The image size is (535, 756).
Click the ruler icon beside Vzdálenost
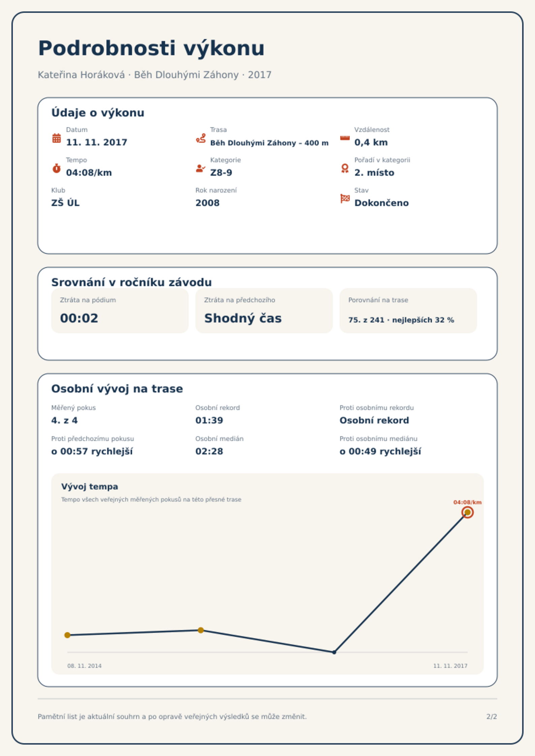pos(345,138)
